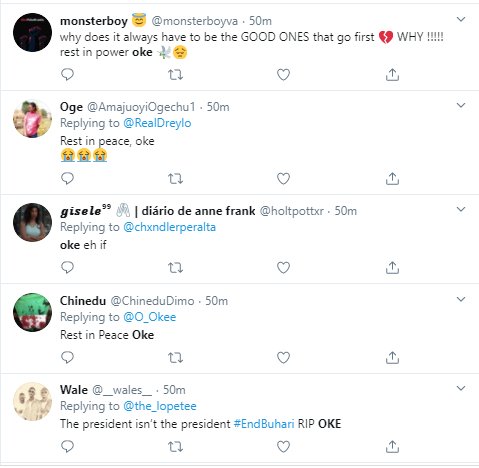Image resolution: width=479 pixels, height=468 pixels.
Task: Open dropdown chevron on Chinedu's tweet
Action: (x=461, y=299)
